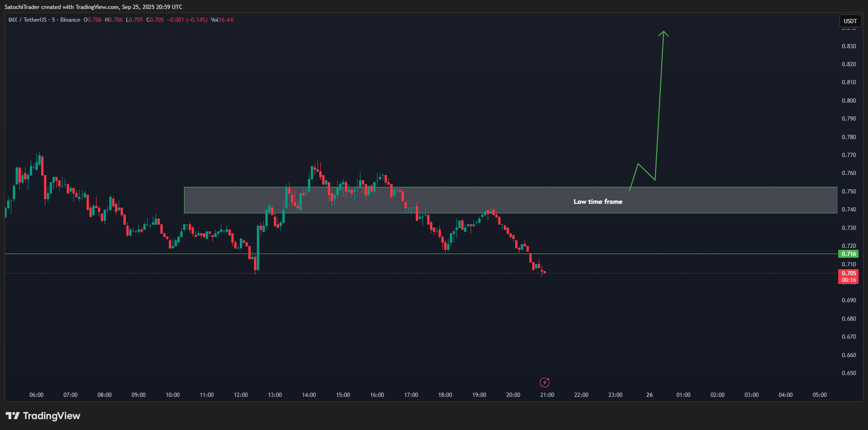Click the -0.001 (-0.14%) change value
The height and width of the screenshot is (430, 868).
187,20
